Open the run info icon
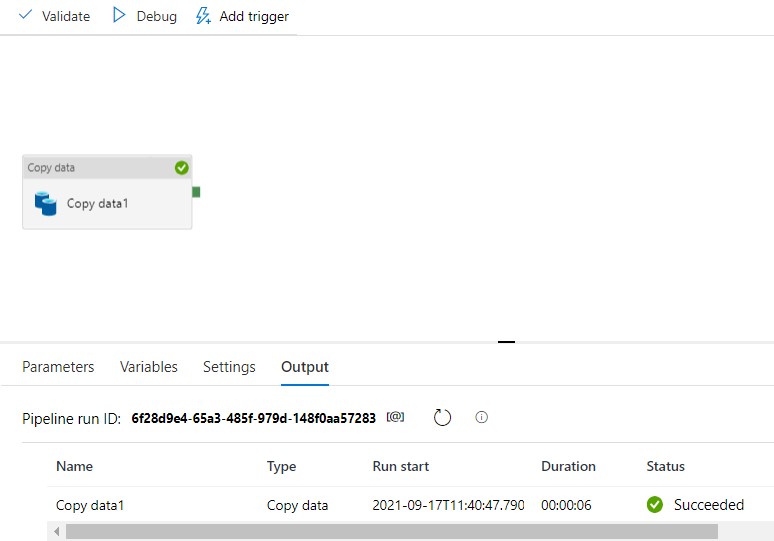This screenshot has height=541, width=774. [481, 417]
